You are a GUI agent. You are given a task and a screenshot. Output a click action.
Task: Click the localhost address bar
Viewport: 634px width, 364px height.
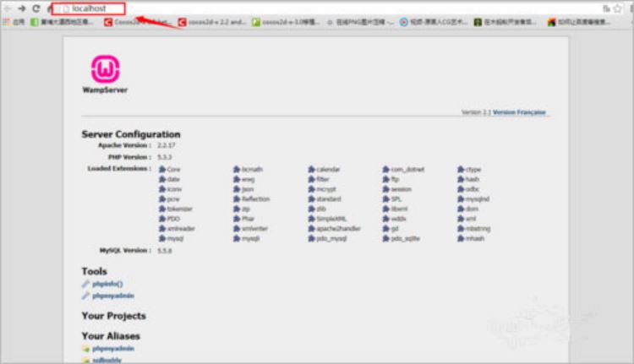click(89, 8)
